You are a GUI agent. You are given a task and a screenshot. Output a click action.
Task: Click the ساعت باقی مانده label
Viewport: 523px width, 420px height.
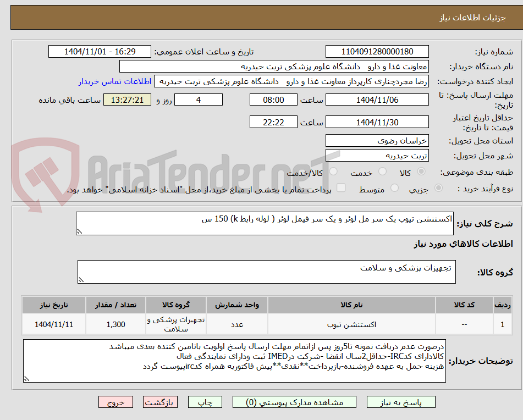tap(69, 100)
